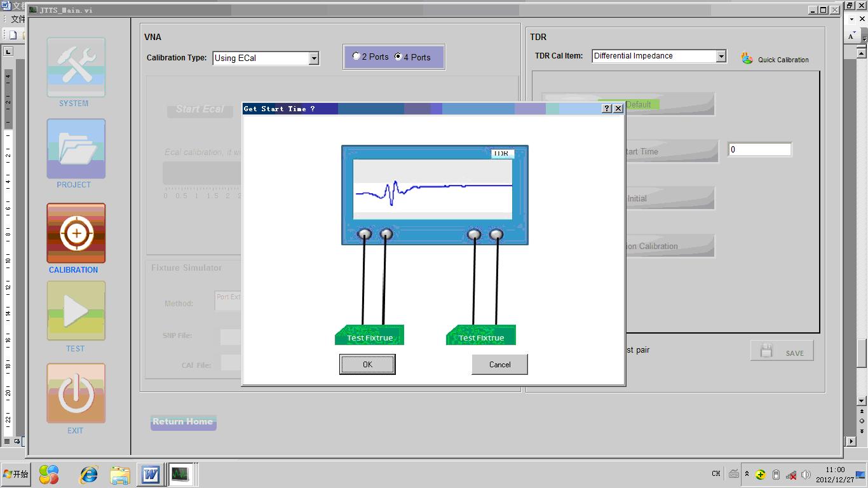Launch Internet Explorer from taskbar
The height and width of the screenshot is (488, 868).
pos(89,475)
